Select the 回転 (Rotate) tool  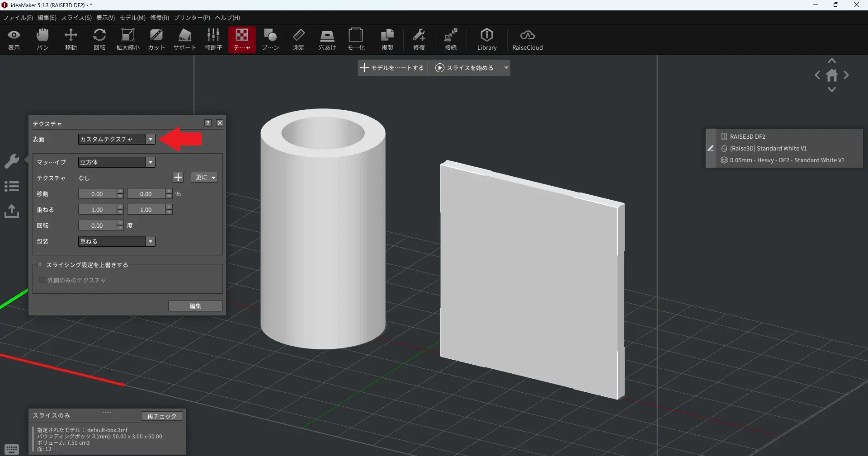pos(99,39)
